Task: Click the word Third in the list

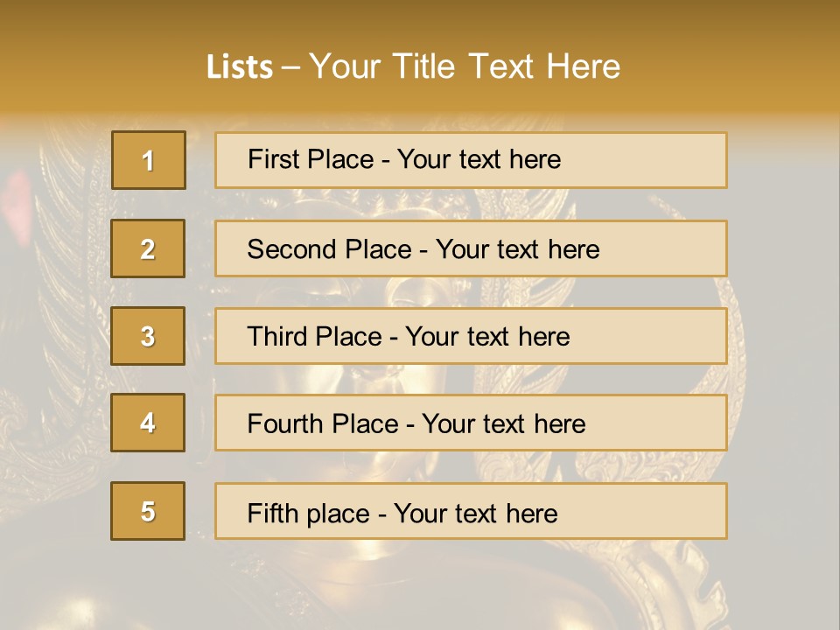Action: [x=277, y=336]
